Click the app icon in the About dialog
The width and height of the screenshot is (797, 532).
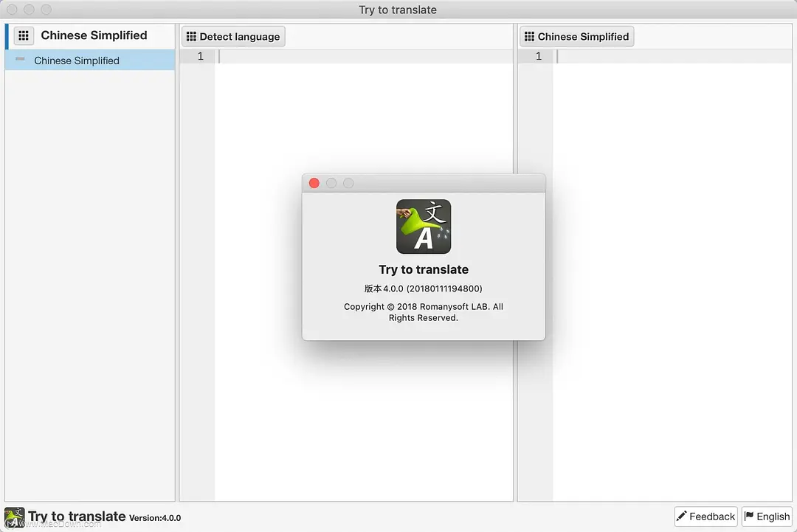424,227
